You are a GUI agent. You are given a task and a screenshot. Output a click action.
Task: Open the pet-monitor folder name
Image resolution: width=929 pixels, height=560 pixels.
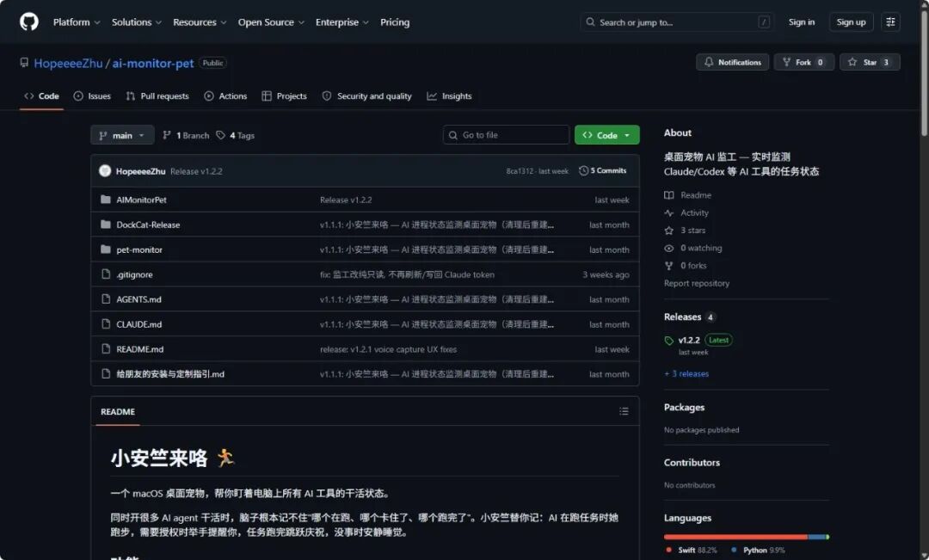(x=139, y=249)
